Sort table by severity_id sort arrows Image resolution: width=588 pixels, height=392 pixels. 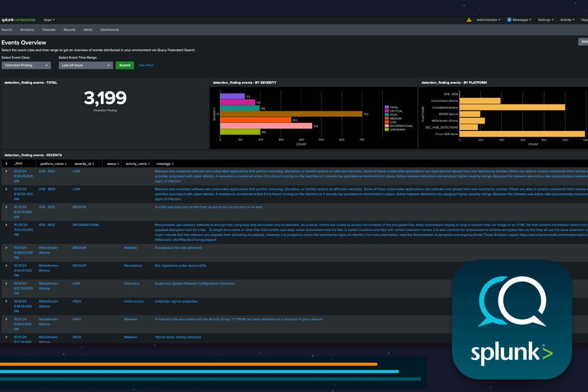92,164
